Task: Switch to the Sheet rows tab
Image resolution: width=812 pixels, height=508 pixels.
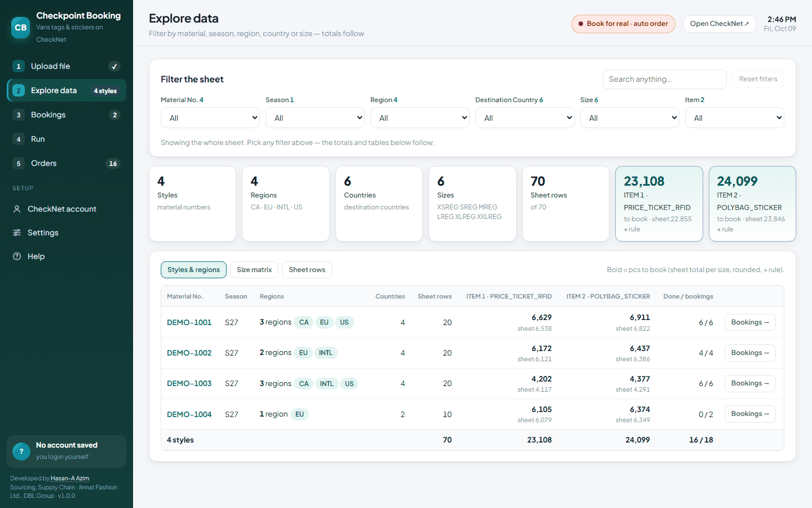Action: tap(307, 270)
